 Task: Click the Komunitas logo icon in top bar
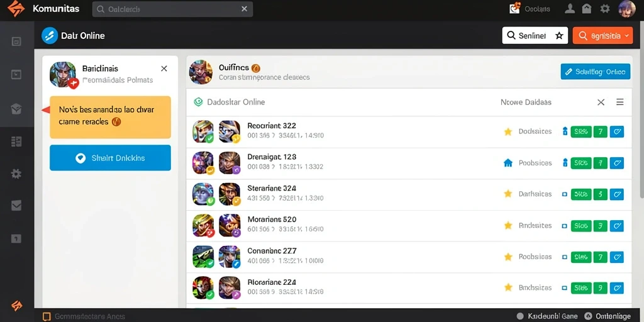16,9
